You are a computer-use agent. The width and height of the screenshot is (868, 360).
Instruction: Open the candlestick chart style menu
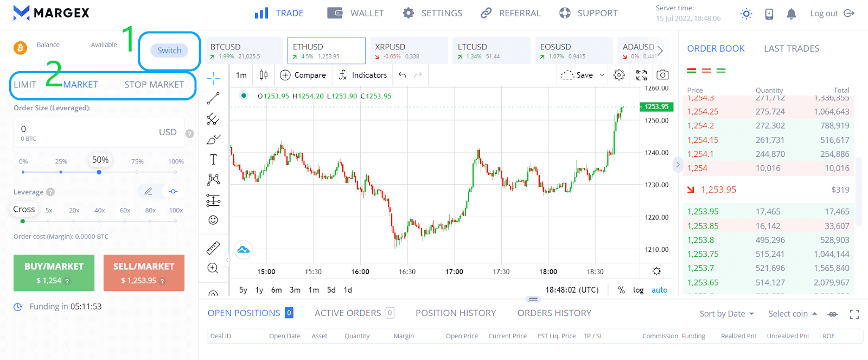pos(264,75)
